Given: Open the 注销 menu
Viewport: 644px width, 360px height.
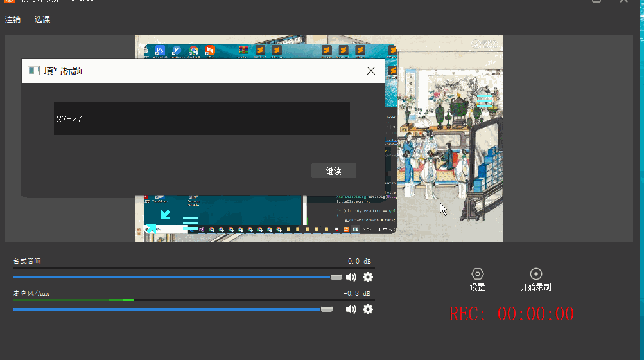Looking at the screenshot, I should pos(13,20).
